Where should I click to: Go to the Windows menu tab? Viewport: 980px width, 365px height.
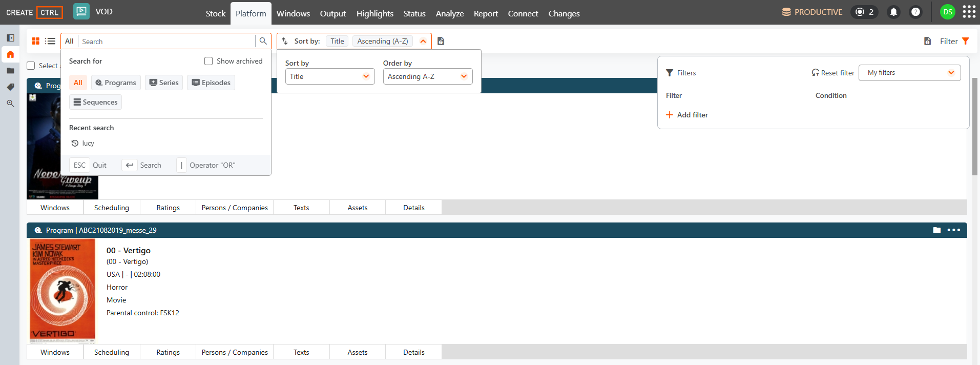(293, 13)
